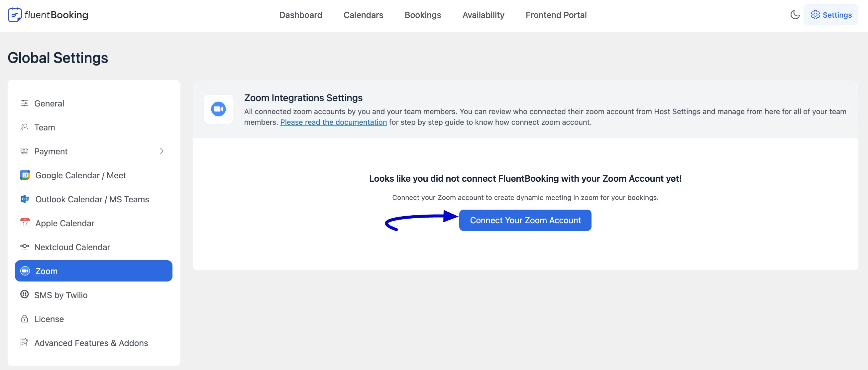Expand the Payment submenu chevron

[x=162, y=151]
